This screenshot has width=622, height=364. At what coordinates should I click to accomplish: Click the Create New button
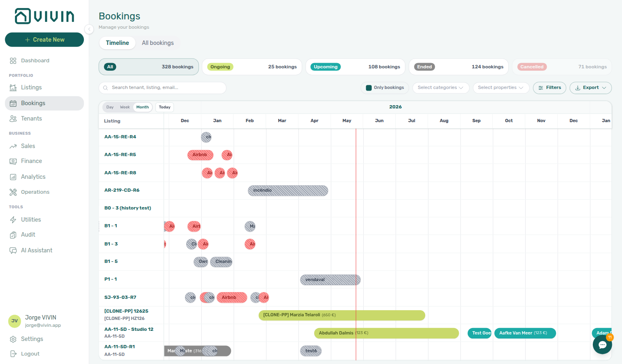coord(44,40)
